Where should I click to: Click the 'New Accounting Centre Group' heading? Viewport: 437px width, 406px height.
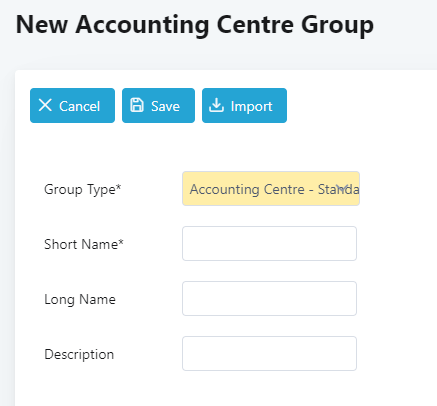click(195, 25)
